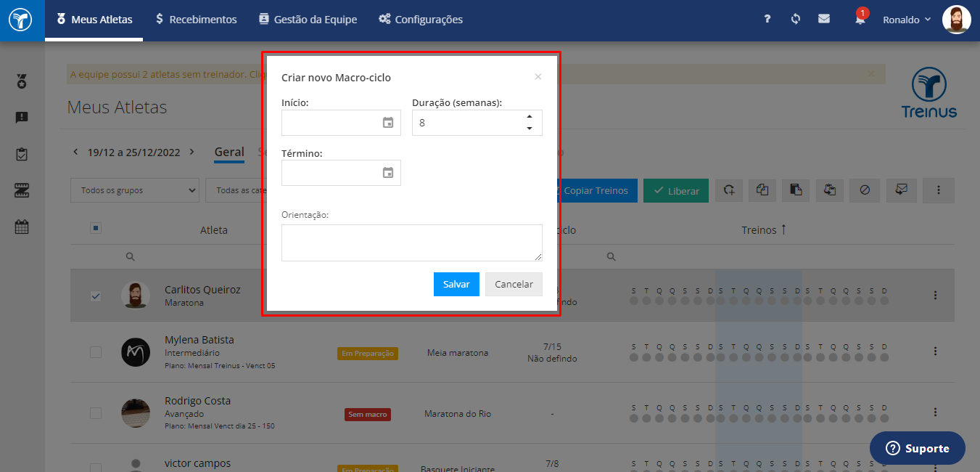
Task: Go to Gestão da Equipe menu
Action: tap(308, 20)
